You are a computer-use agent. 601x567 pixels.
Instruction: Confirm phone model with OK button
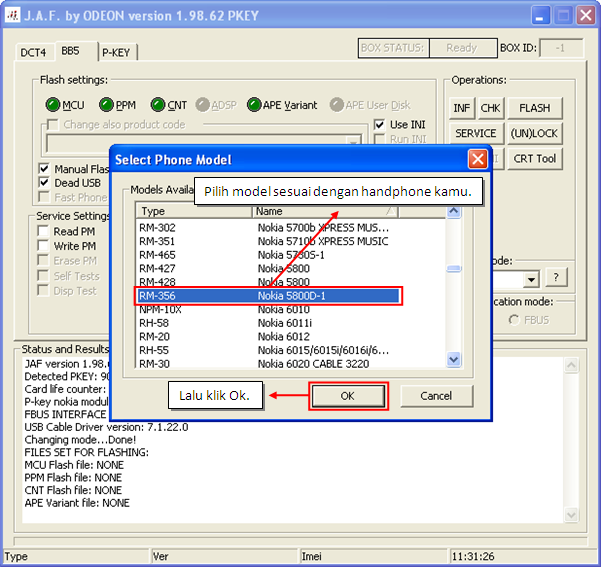[348, 396]
